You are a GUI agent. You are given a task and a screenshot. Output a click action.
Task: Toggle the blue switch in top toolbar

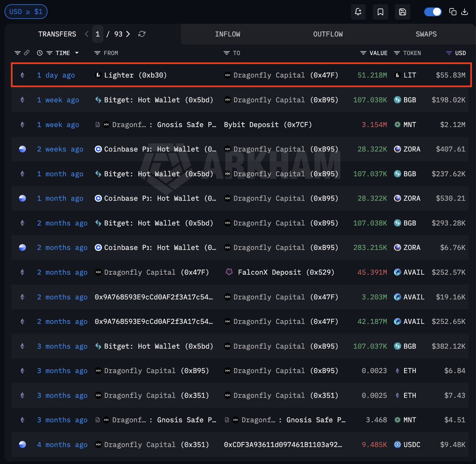point(433,12)
